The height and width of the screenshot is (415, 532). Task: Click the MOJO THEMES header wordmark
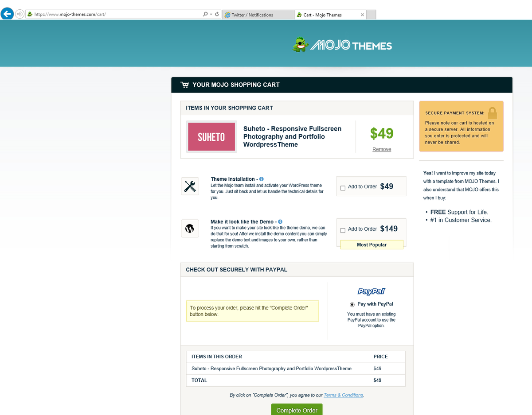351,45
